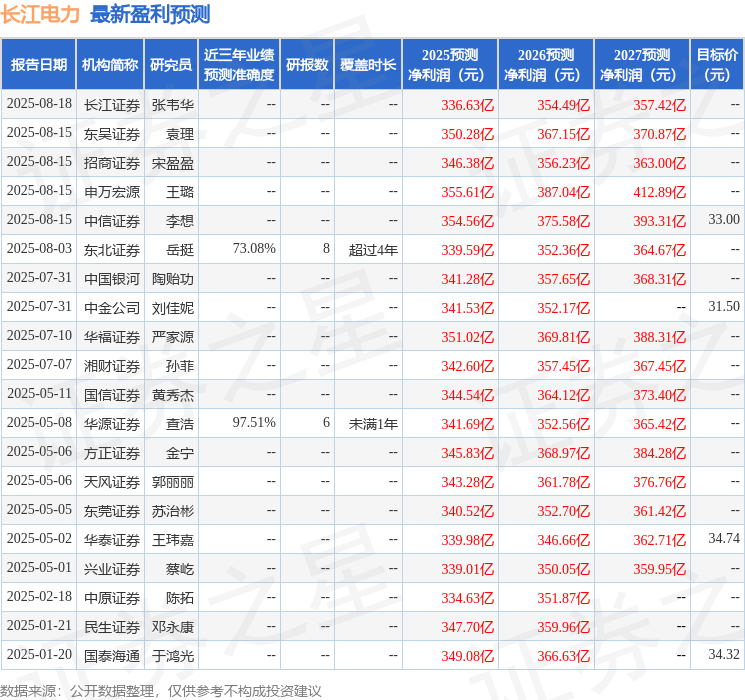Select the 申万宏源 institution cell

[x=112, y=192]
